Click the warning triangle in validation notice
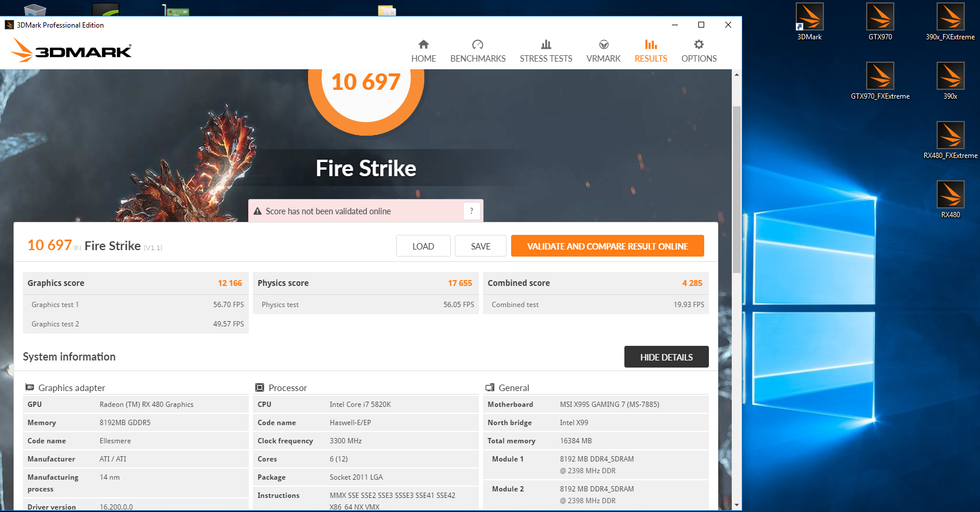Screen dimensions: 980x512 [x=258, y=211]
